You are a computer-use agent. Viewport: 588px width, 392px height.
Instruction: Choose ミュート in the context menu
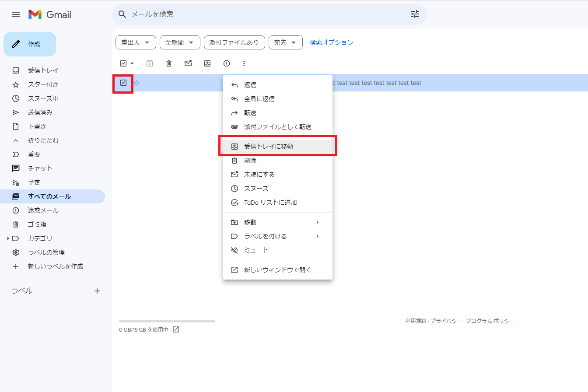coord(256,250)
